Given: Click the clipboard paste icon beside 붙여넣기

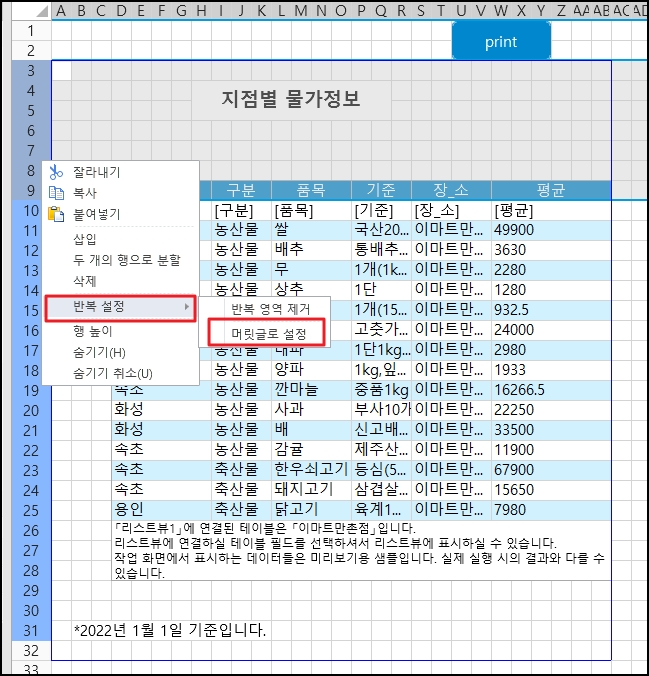Looking at the screenshot, I should [56, 214].
